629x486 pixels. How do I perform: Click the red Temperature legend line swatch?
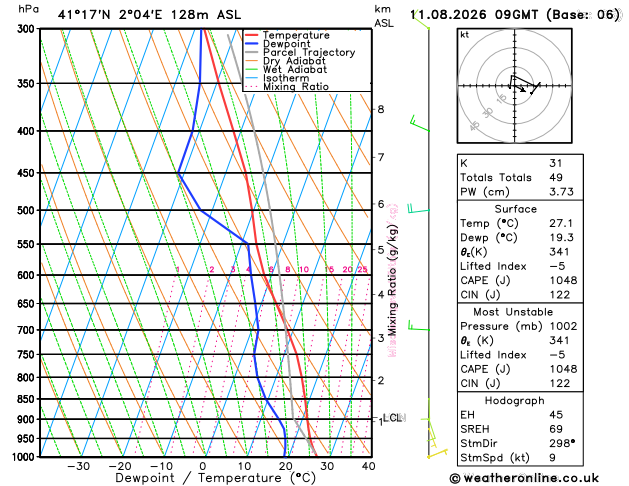coord(252,35)
